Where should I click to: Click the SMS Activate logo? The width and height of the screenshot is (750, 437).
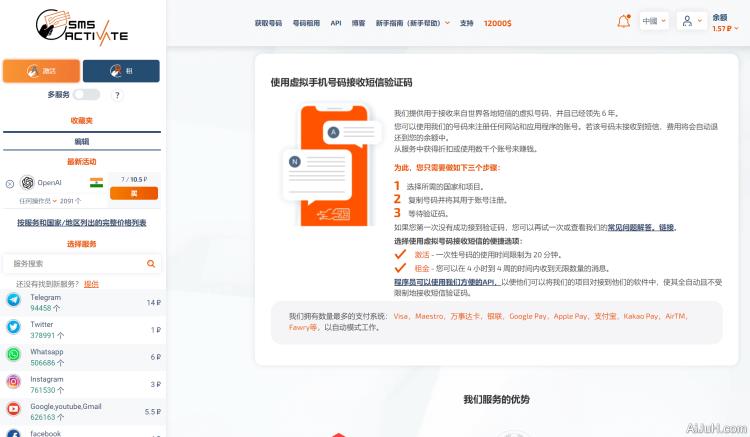pyautogui.click(x=81, y=25)
